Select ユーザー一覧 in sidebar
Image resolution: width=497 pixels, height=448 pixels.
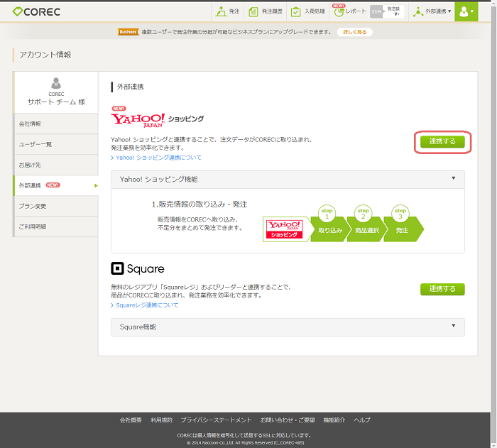[56, 144]
